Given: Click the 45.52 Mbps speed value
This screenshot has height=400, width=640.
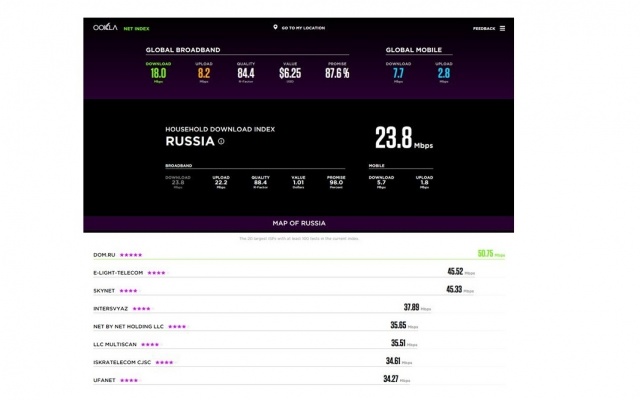Looking at the screenshot, I should click(x=461, y=272).
